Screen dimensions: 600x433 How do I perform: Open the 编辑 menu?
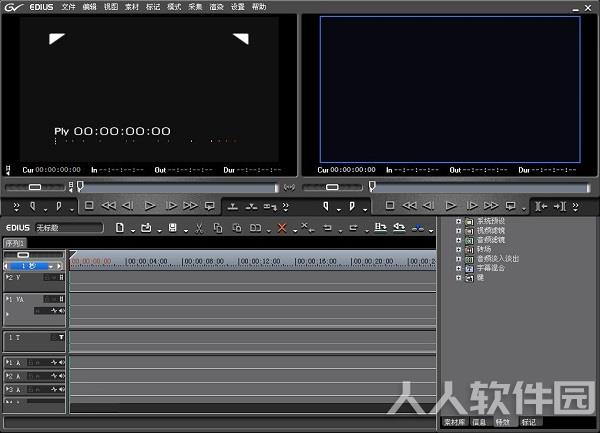pos(90,7)
